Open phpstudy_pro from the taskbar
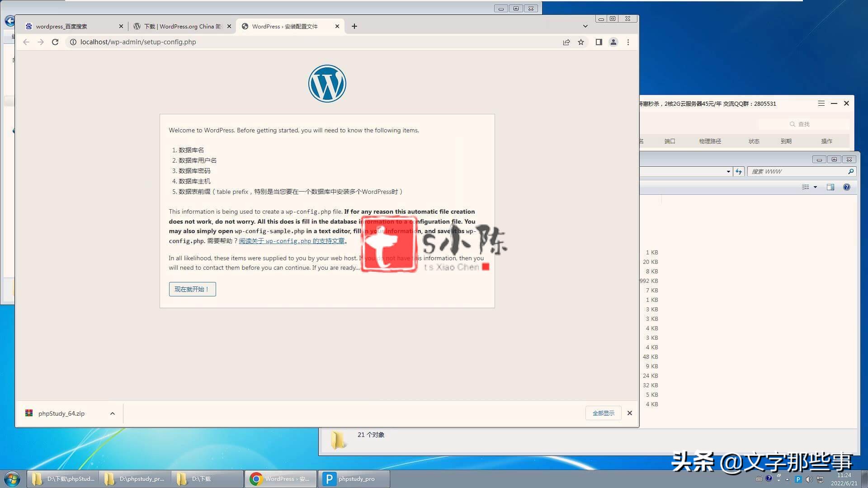Viewport: 868px width, 488px height. (x=354, y=479)
